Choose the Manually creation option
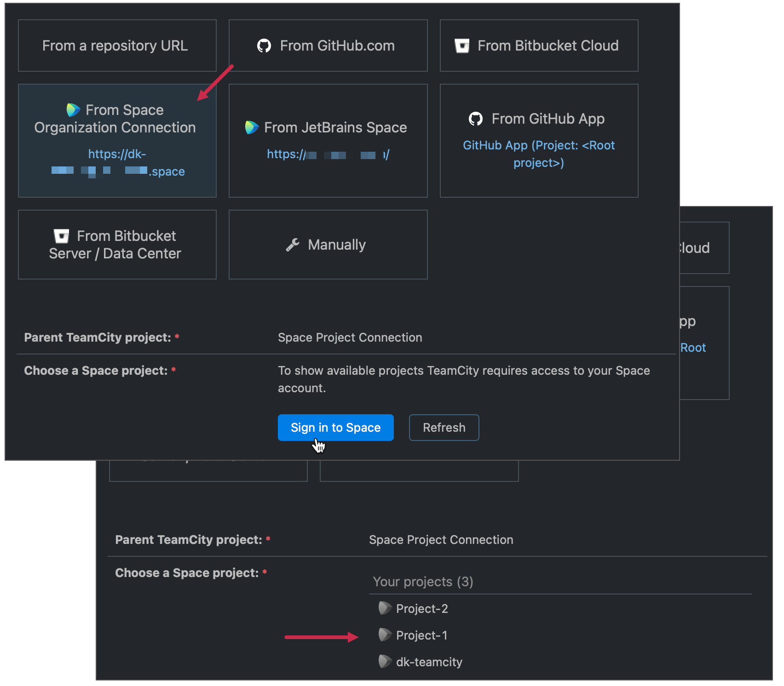Viewport: 784px width, 686px height. [328, 245]
